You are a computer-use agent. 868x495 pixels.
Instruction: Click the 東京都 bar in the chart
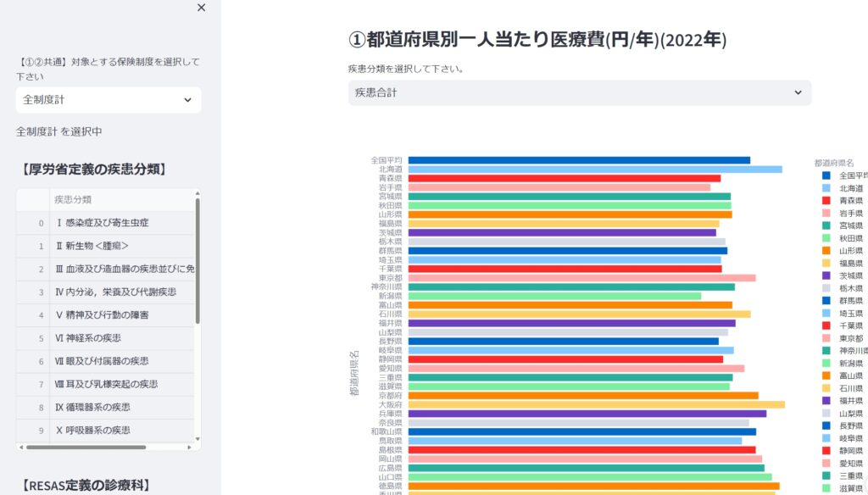(x=581, y=278)
